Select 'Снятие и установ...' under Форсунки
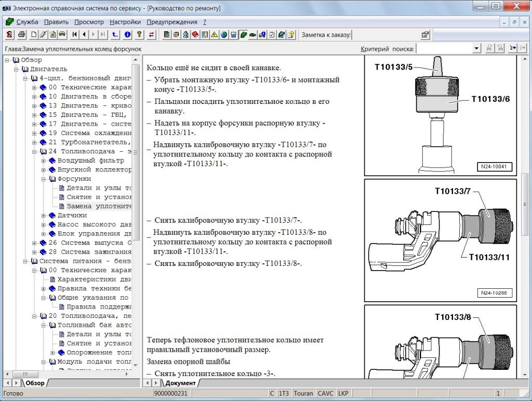This screenshot has width=532, height=401. [99, 197]
